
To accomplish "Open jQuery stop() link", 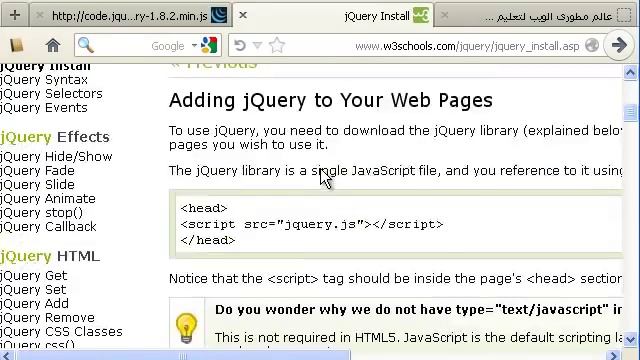I will (x=41, y=213).
